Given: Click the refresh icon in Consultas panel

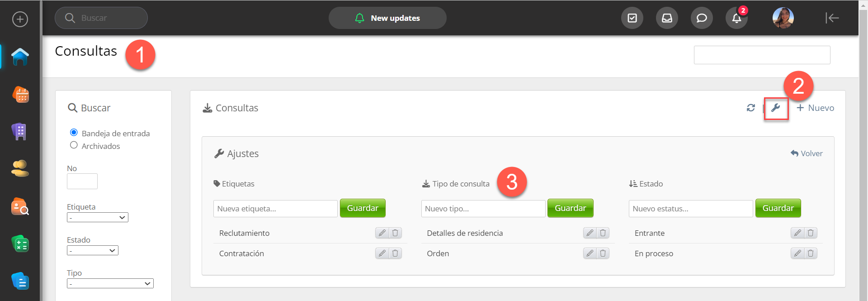Looking at the screenshot, I should (x=751, y=108).
